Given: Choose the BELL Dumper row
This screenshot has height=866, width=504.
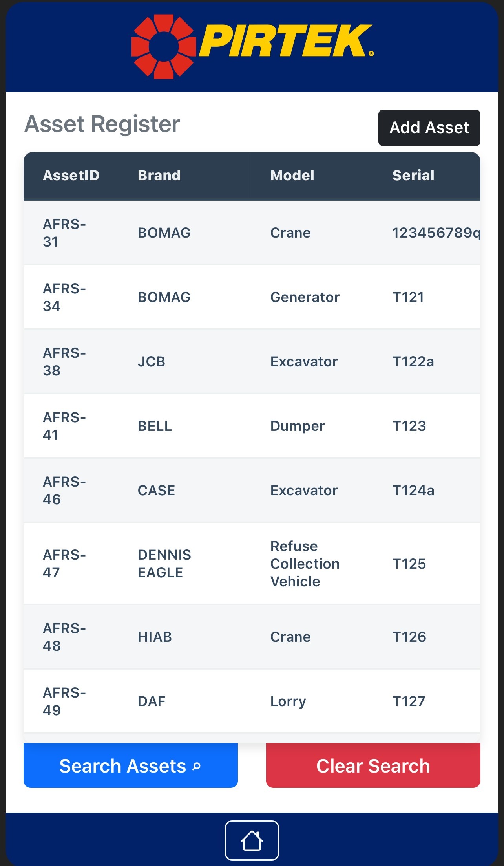Looking at the screenshot, I should (252, 426).
